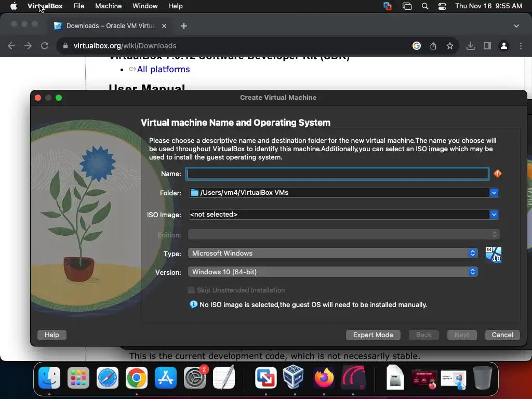
Task: Open TextEdit from the dock
Action: [224, 378]
